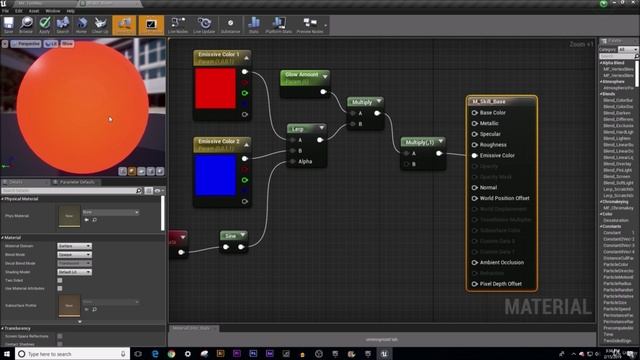Click the Perspective viewport button
Image resolution: width=640 pixels, height=360 pixels.
tap(26, 44)
